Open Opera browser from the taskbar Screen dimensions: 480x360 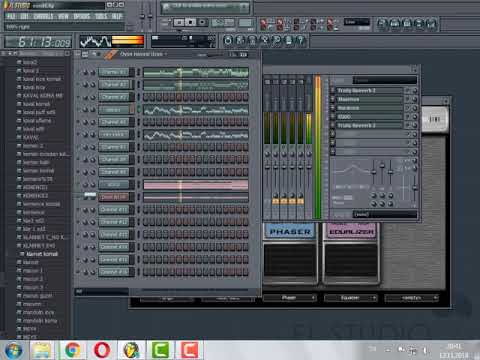(x=102, y=350)
